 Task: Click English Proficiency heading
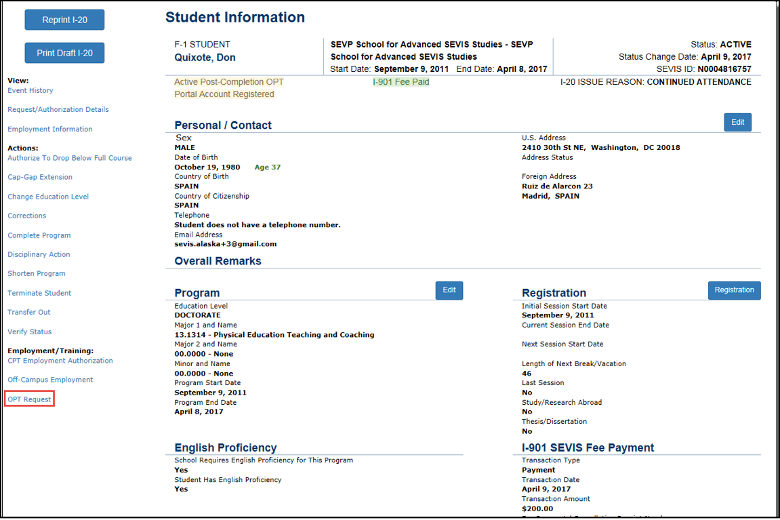point(225,448)
